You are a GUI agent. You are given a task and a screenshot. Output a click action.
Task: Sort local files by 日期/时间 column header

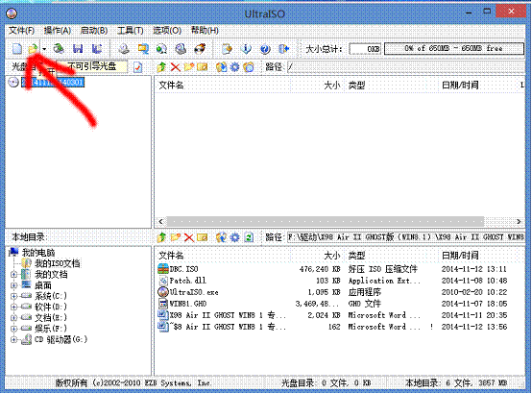[x=460, y=256]
